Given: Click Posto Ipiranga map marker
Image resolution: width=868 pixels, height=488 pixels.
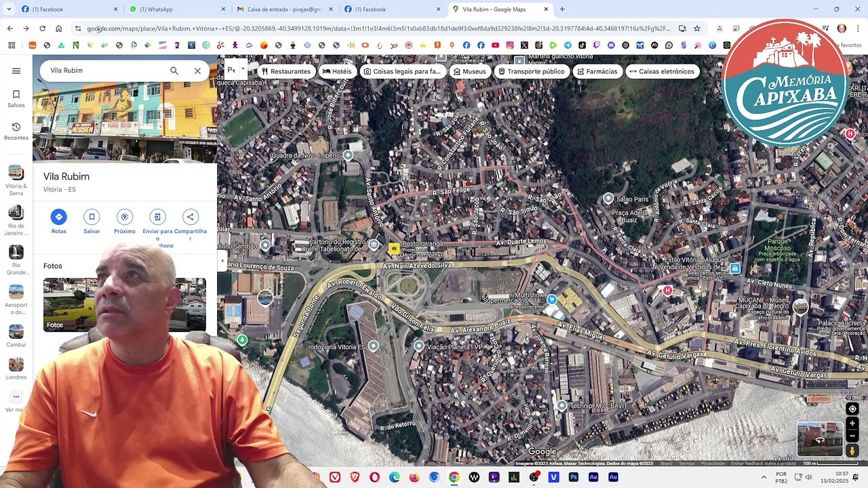Looking at the screenshot, I should click(x=393, y=249).
